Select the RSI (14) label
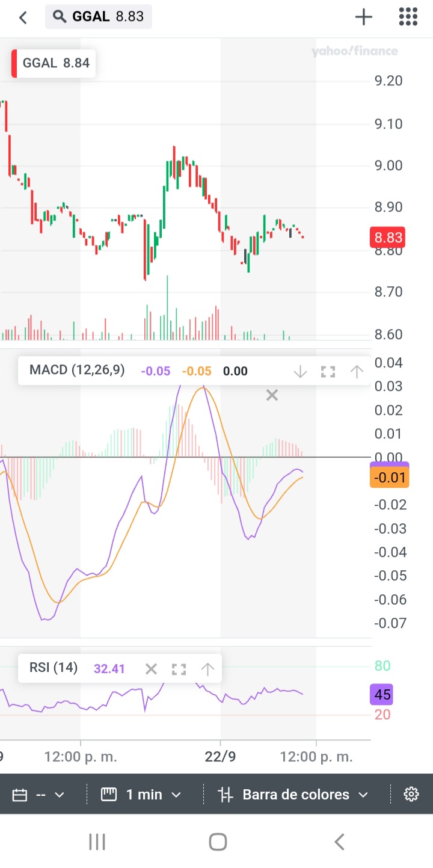Viewport: 433px width, 868px height. coord(54,668)
